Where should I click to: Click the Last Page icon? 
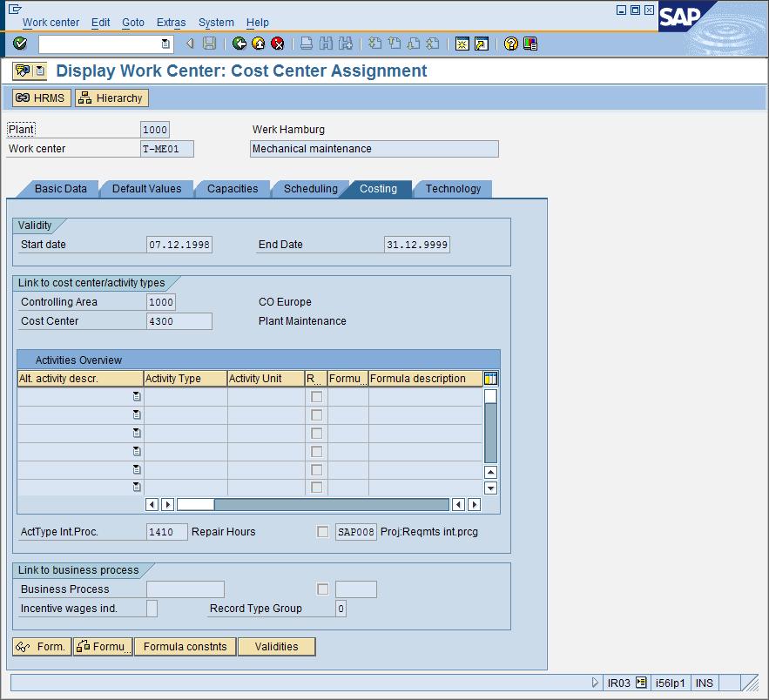coord(433,44)
